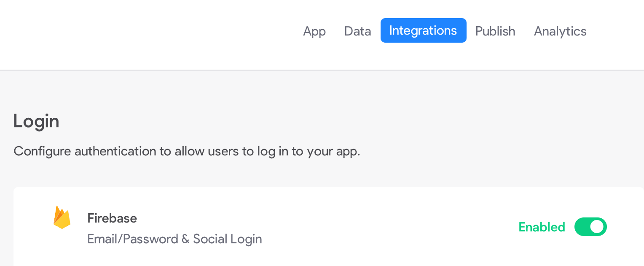Viewport: 644px width, 266px height.
Task: Open the App tab
Action: 314,31
